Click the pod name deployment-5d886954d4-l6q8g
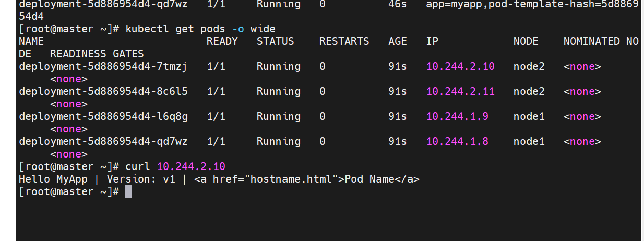 point(103,116)
